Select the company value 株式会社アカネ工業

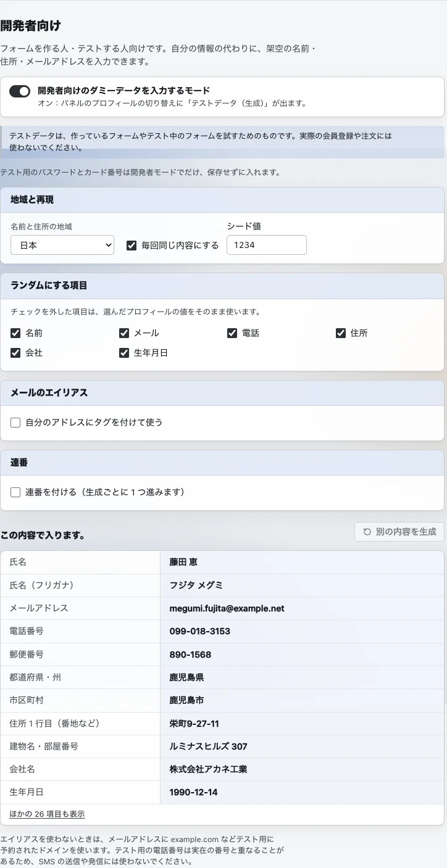(208, 769)
